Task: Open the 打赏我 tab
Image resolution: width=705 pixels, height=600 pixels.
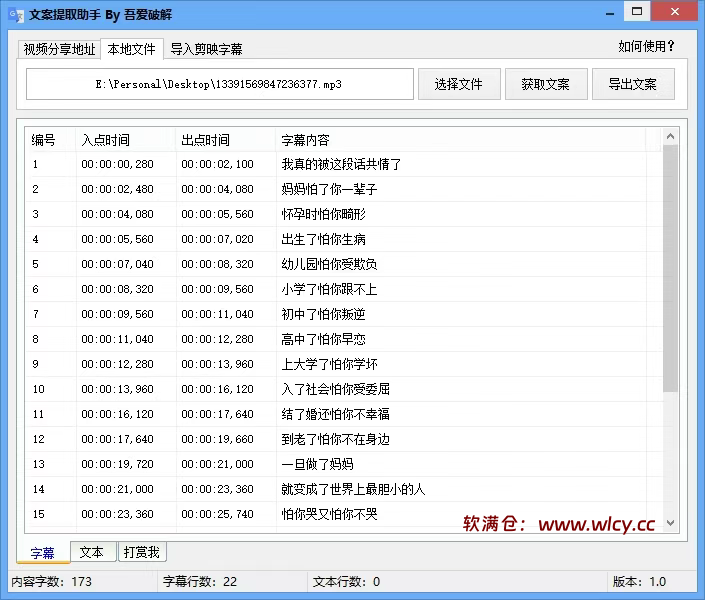Action: click(142, 552)
